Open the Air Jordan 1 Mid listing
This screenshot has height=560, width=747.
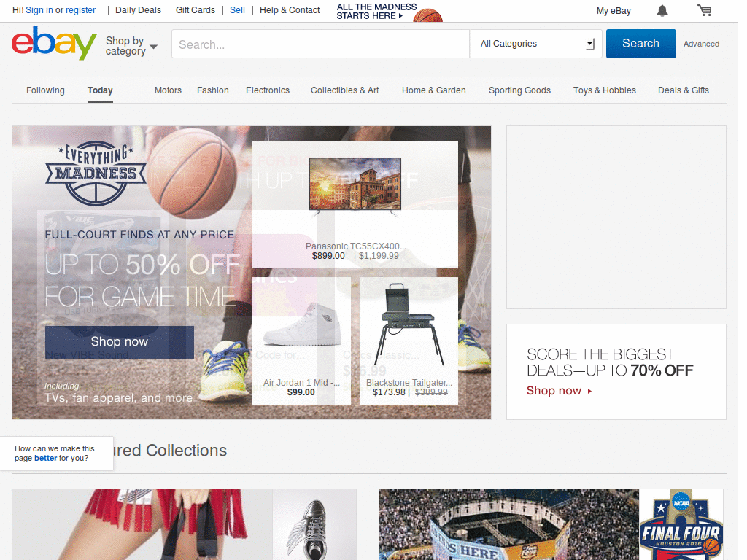301,341
